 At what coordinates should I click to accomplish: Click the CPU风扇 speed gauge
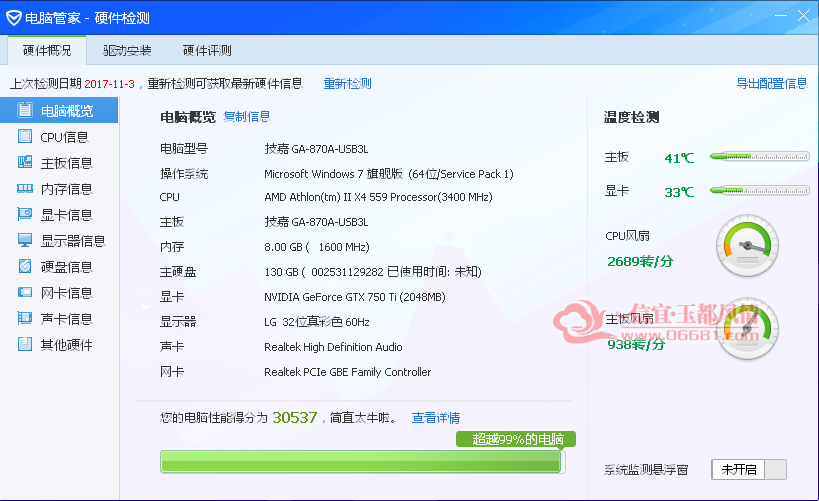click(747, 246)
